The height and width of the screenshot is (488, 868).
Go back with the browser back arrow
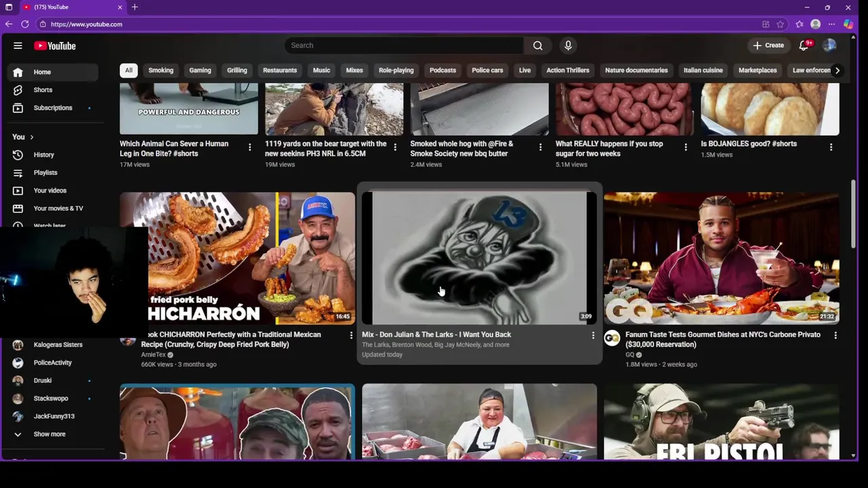pos(8,24)
